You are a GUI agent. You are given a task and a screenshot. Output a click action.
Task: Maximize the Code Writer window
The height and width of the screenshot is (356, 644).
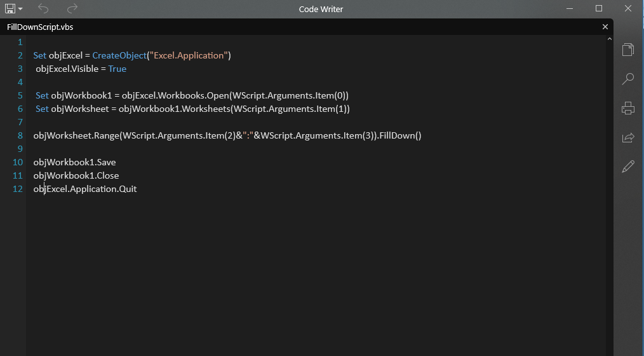(x=599, y=8)
